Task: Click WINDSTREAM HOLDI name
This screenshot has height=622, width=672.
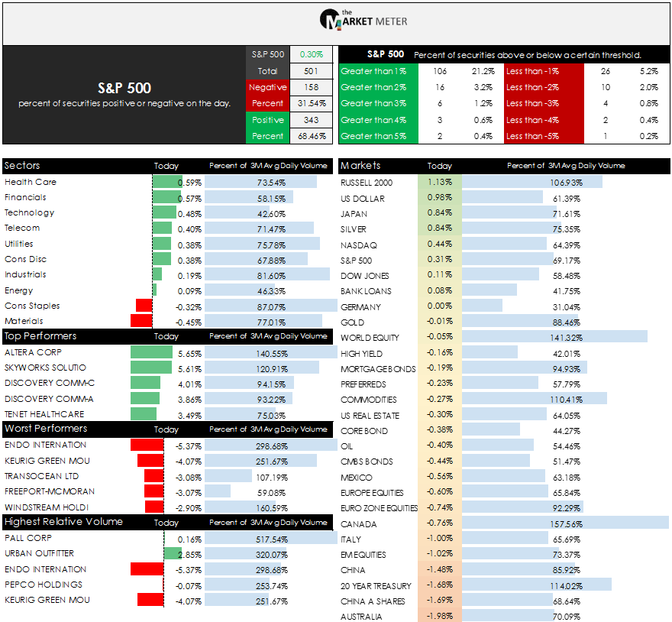Action: pyautogui.click(x=47, y=507)
